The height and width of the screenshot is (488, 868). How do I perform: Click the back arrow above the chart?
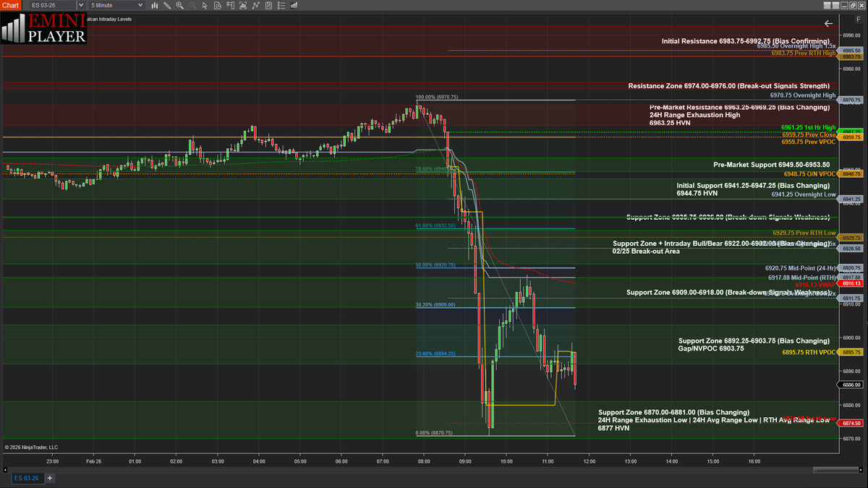pos(828,23)
